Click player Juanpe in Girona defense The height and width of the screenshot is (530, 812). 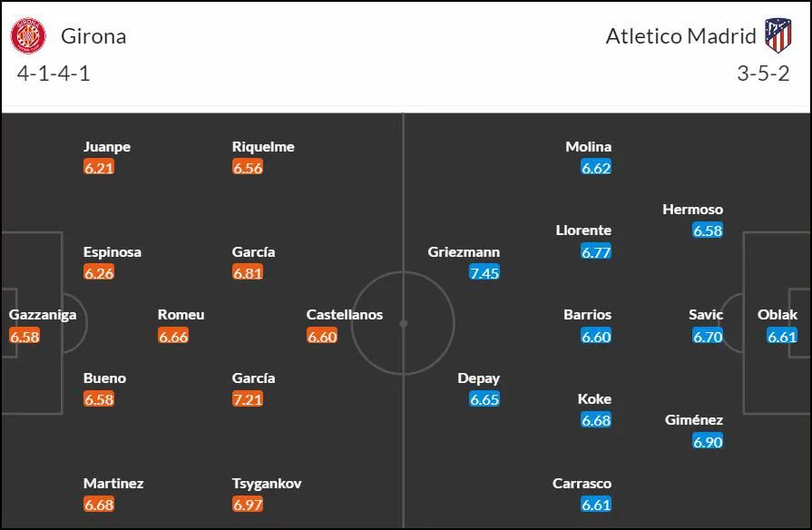coord(107,147)
